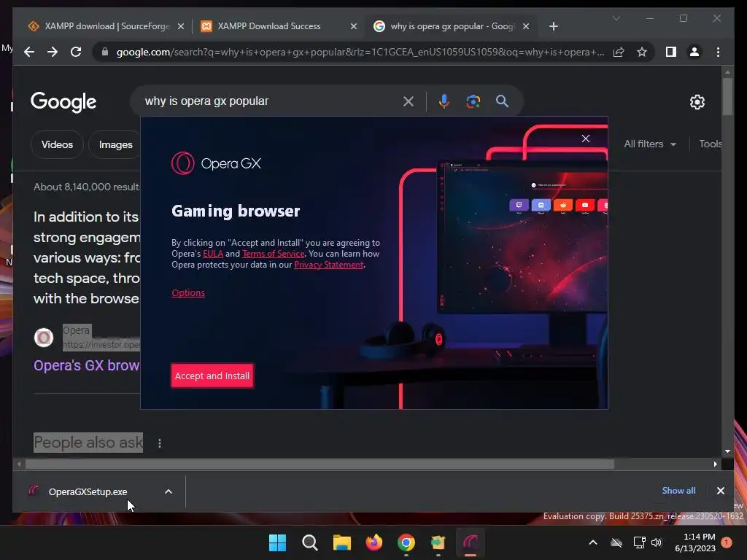This screenshot has width=747, height=560.
Task: Open the Options link in Opera GX installer
Action: (188, 293)
